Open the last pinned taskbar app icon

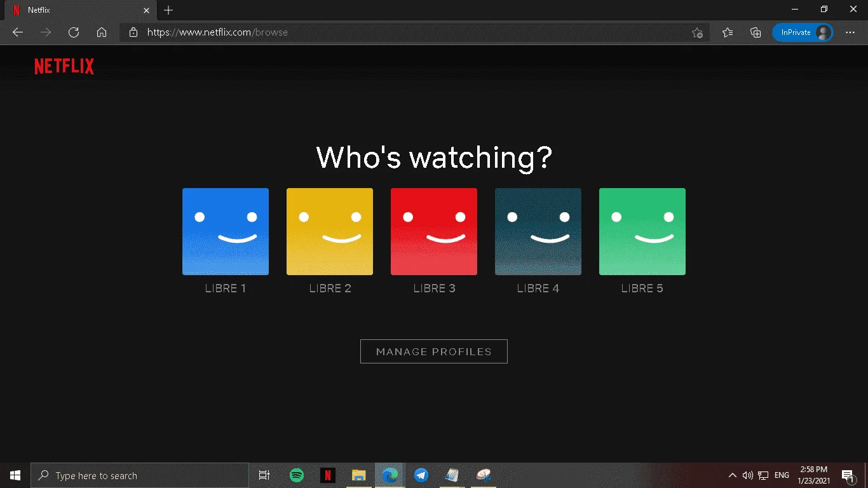484,475
